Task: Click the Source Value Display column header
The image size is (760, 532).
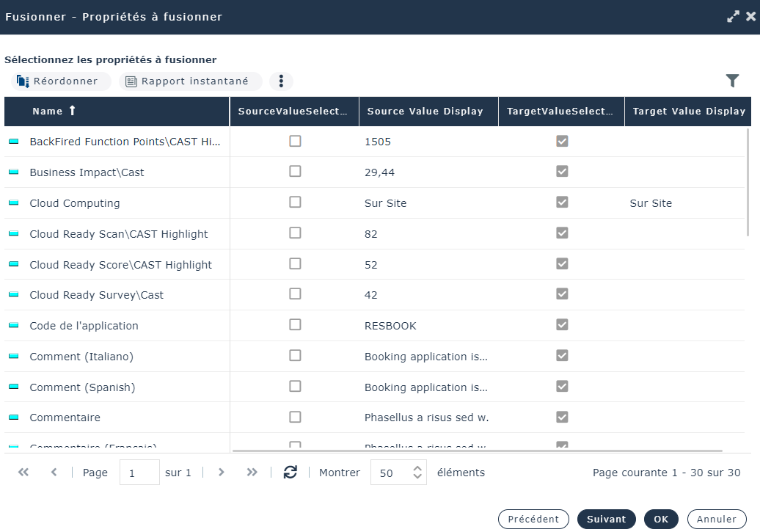Action: [425, 112]
